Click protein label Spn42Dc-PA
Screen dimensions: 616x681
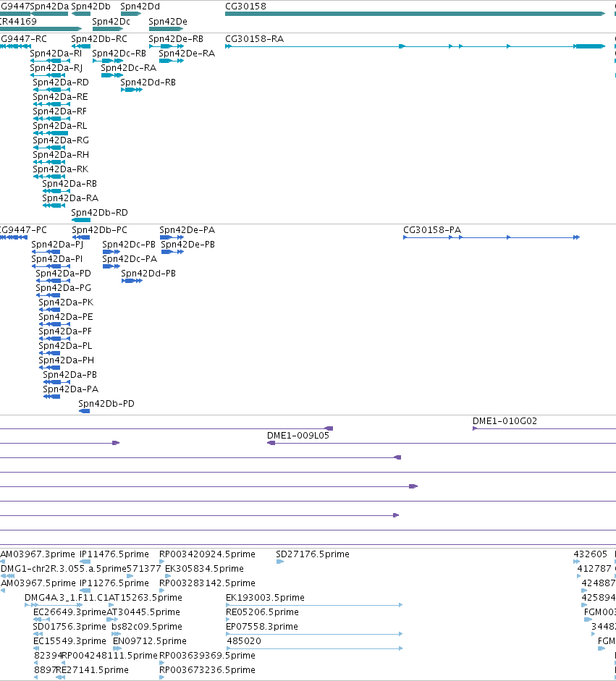130,259
